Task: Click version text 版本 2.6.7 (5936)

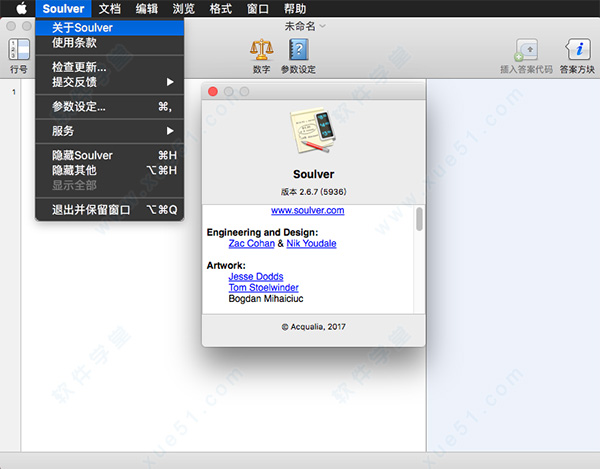Action: tap(313, 192)
